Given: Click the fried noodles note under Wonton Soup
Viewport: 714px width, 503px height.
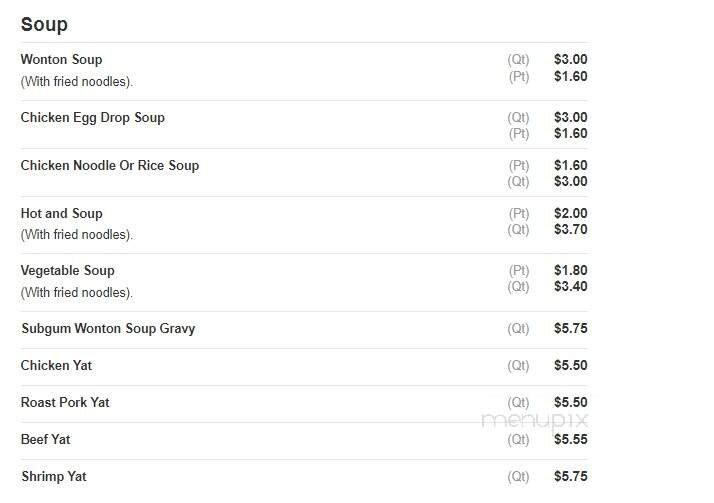Looking at the screenshot, I should (77, 82).
